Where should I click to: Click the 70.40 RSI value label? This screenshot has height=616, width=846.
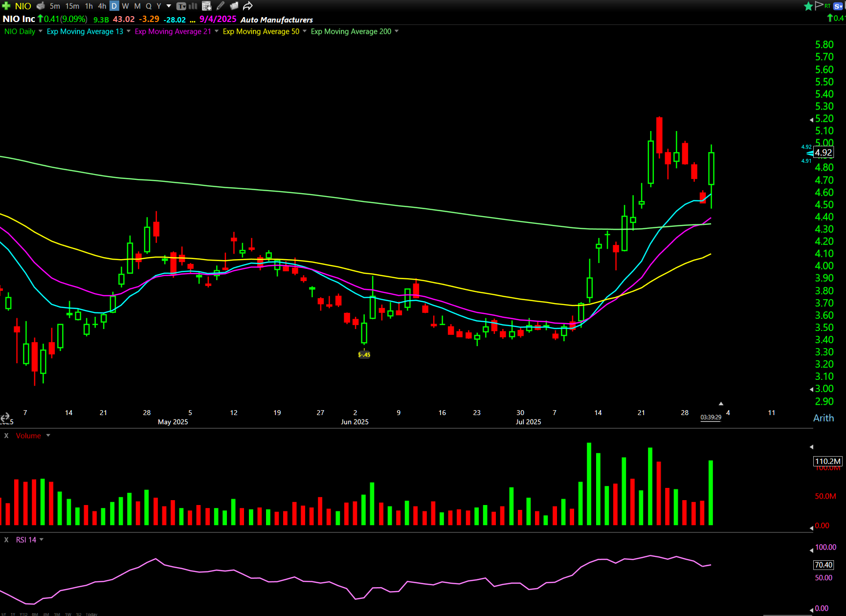click(x=824, y=565)
